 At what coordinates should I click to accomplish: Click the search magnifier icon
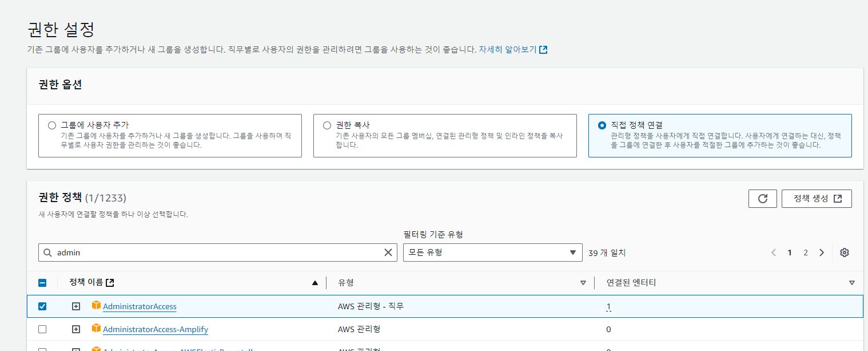point(47,253)
